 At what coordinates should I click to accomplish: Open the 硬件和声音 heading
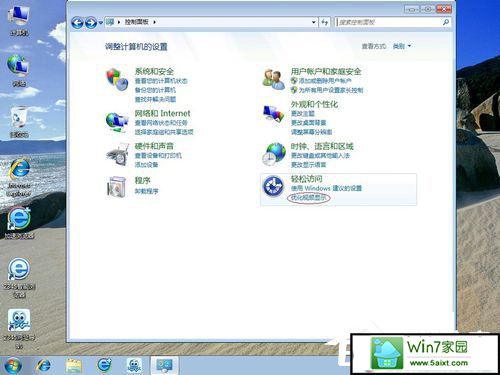(x=154, y=146)
